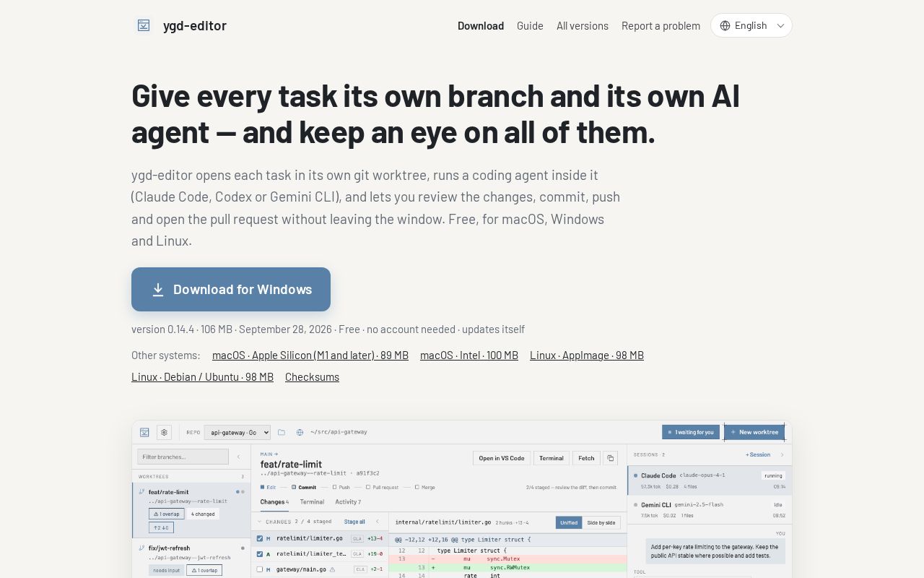Click the Open in VS Code button
Image resolution: width=924 pixels, height=578 pixels.
pos(502,458)
